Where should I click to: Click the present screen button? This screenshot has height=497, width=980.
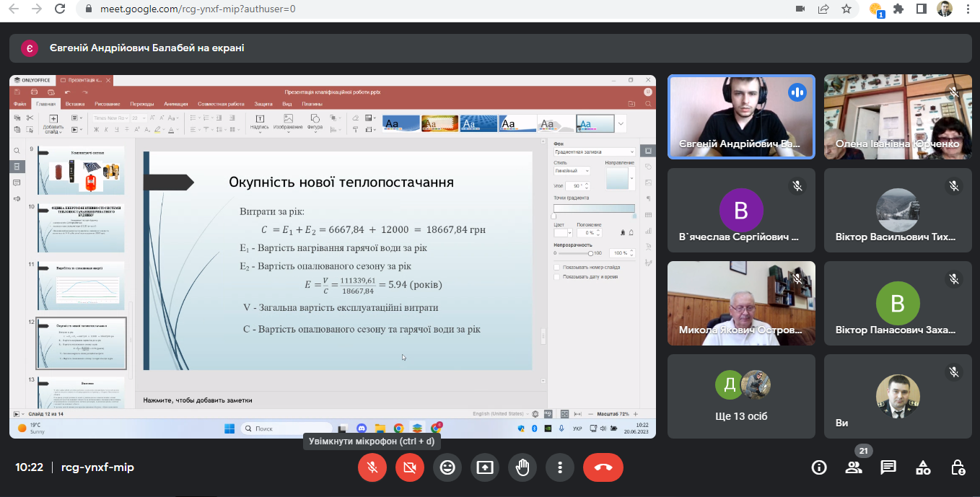485,467
